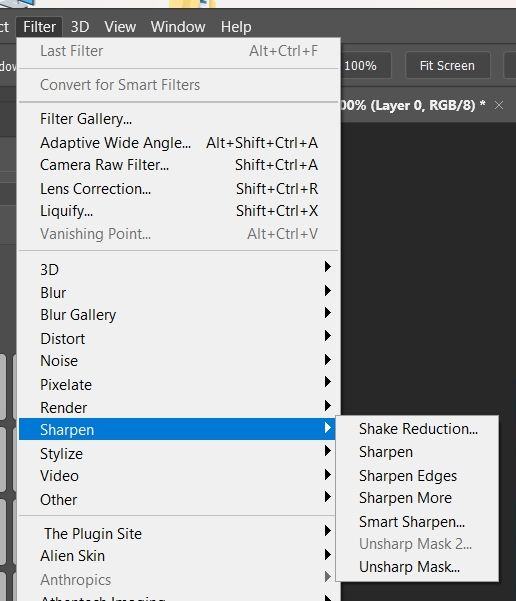Image resolution: width=516 pixels, height=601 pixels.
Task: Expand the Noise submenu
Action: 179,361
